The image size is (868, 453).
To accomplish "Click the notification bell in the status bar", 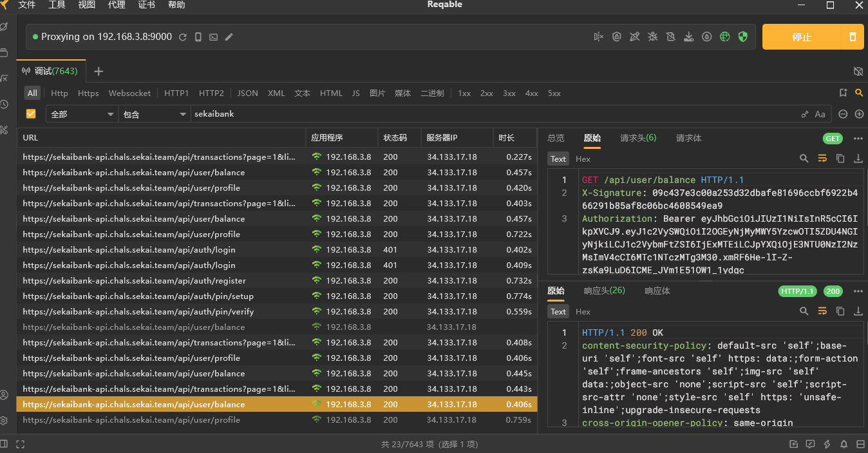I will [843, 444].
